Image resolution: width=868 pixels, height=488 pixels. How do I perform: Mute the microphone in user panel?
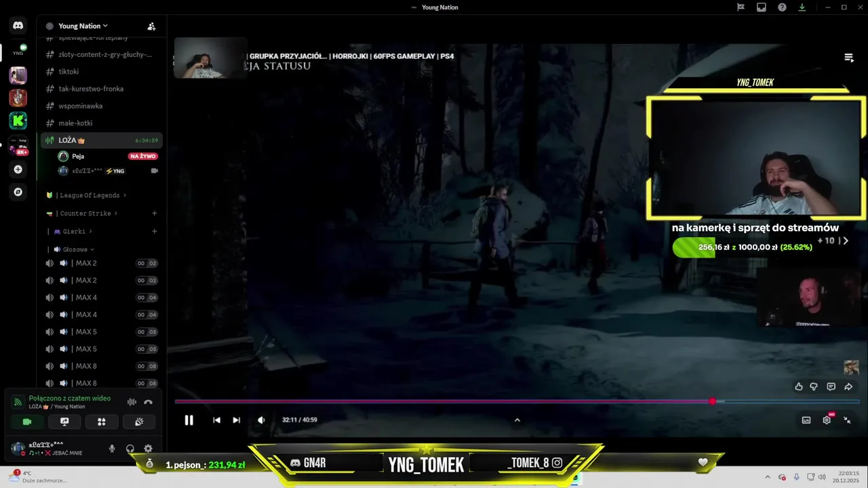coord(112,449)
